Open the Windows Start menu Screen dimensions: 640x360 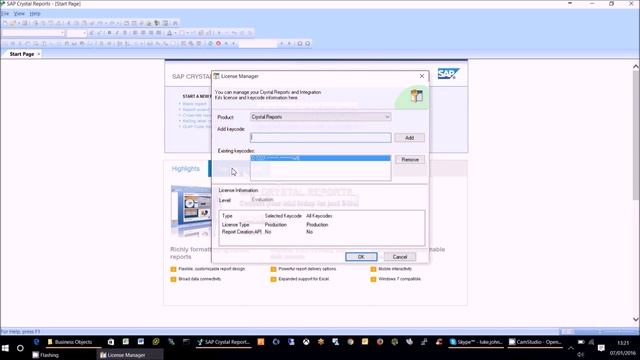click(5, 348)
